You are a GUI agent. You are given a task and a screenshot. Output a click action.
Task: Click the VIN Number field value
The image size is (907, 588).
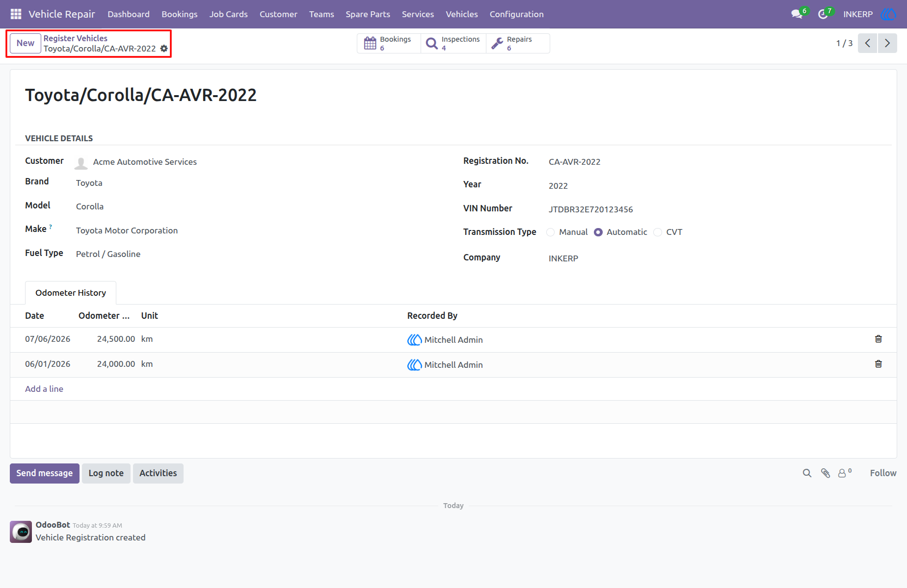tap(590, 209)
